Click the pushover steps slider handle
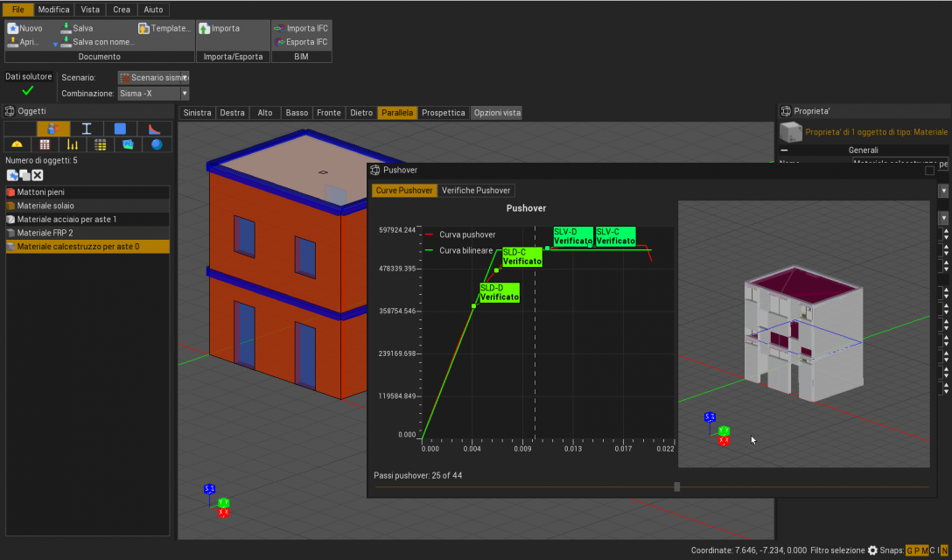 tap(676, 486)
